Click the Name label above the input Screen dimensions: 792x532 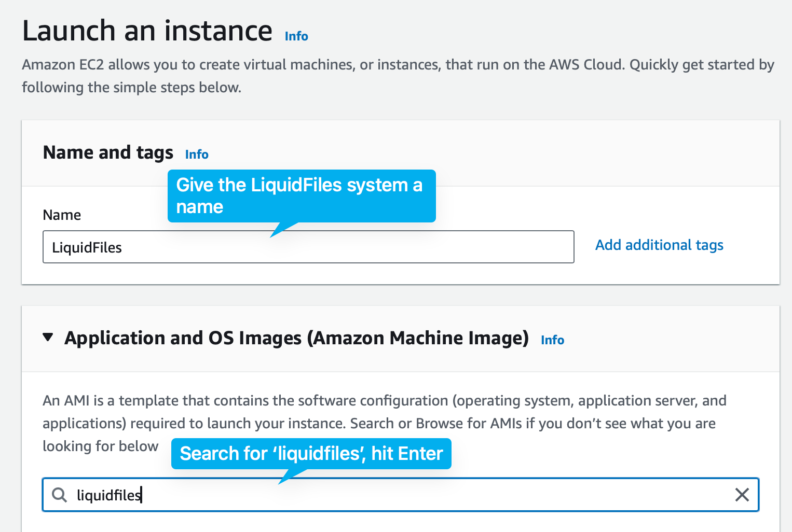pyautogui.click(x=61, y=214)
